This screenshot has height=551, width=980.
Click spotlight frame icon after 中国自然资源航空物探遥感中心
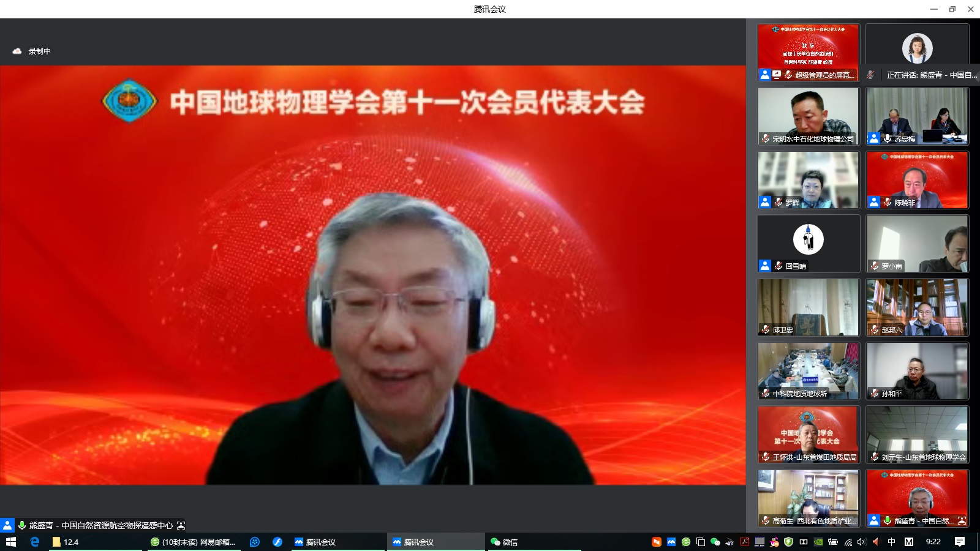[181, 525]
